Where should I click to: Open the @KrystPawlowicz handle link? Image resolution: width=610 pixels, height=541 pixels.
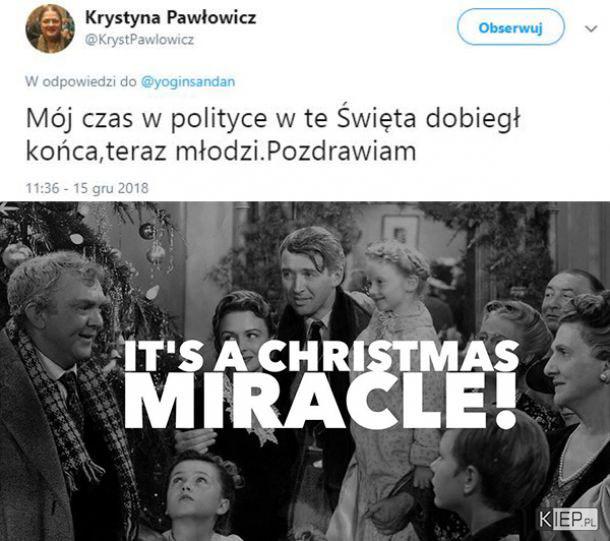click(x=139, y=40)
